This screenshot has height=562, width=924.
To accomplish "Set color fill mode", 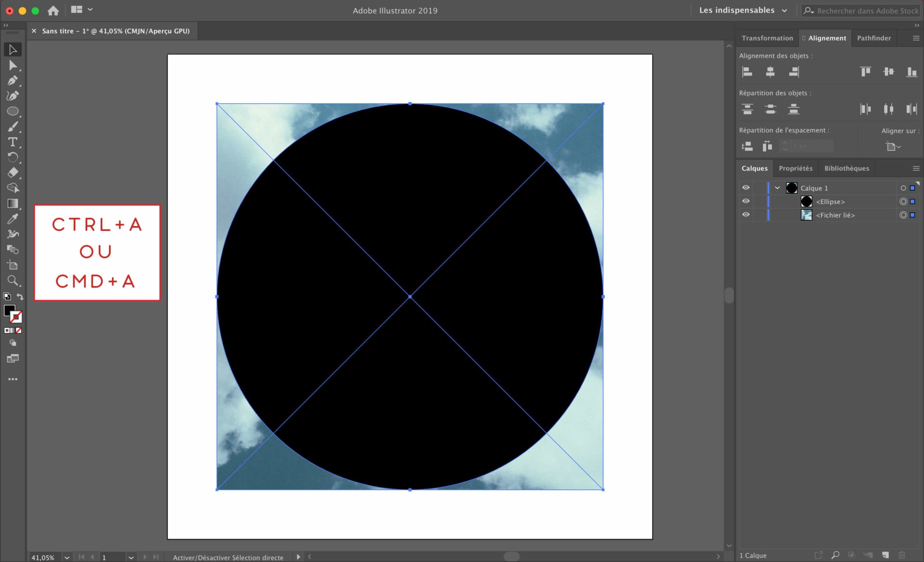I will coord(7,331).
